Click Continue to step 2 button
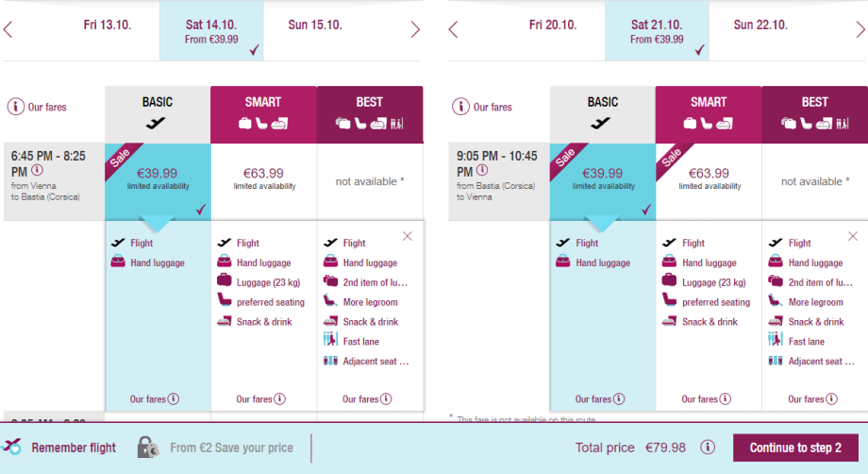Screen dimensions: 868x474 795,448
